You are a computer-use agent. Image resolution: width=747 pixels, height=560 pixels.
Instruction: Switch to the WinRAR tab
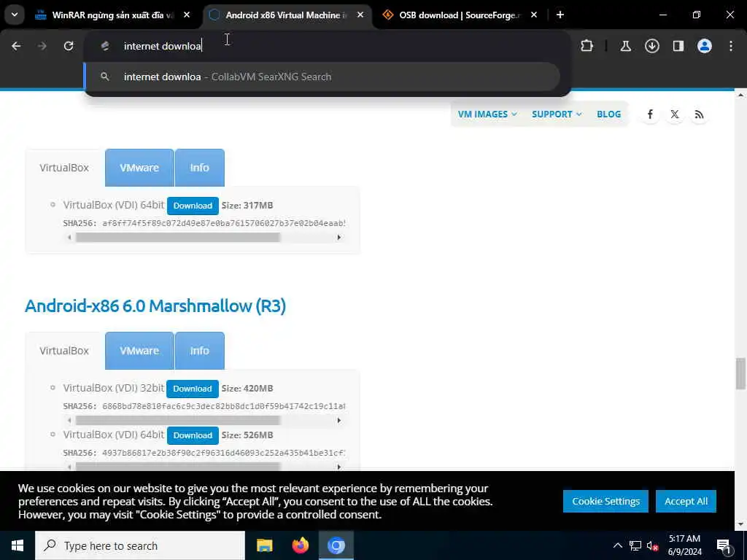[112, 15]
